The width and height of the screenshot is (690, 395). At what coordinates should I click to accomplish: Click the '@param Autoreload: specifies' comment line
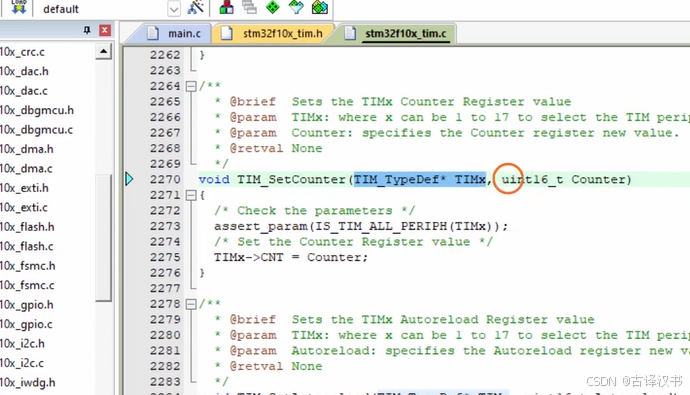tap(451, 351)
